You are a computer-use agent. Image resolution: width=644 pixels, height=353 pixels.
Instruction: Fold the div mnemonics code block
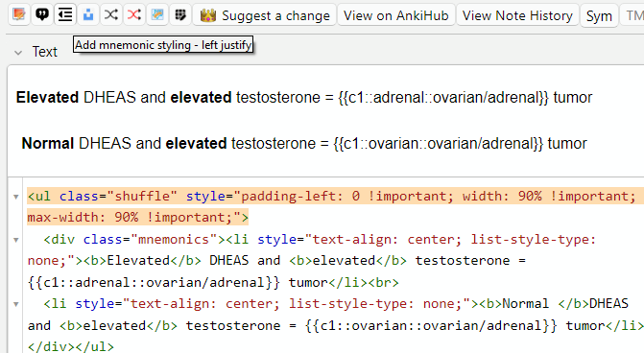tap(16, 240)
